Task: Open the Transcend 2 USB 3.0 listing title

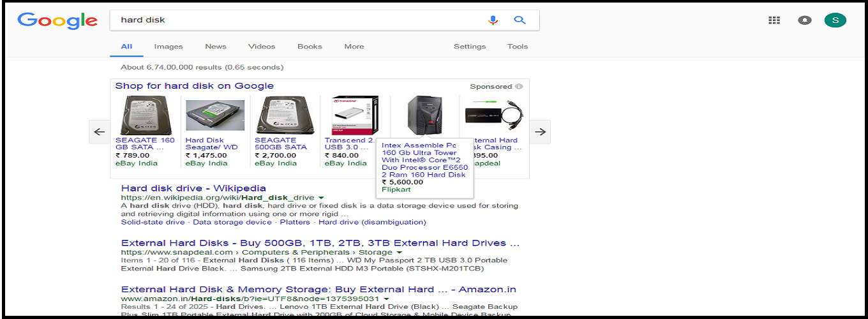Action: [349, 144]
